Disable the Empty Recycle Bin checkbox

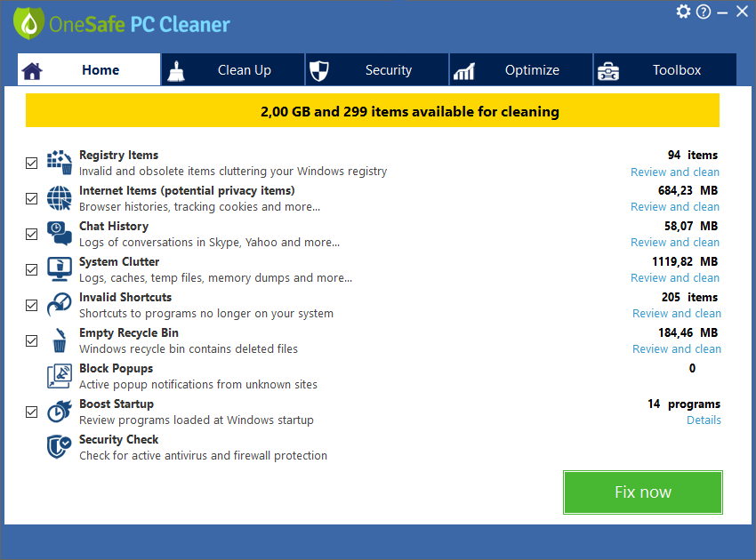coord(31,340)
